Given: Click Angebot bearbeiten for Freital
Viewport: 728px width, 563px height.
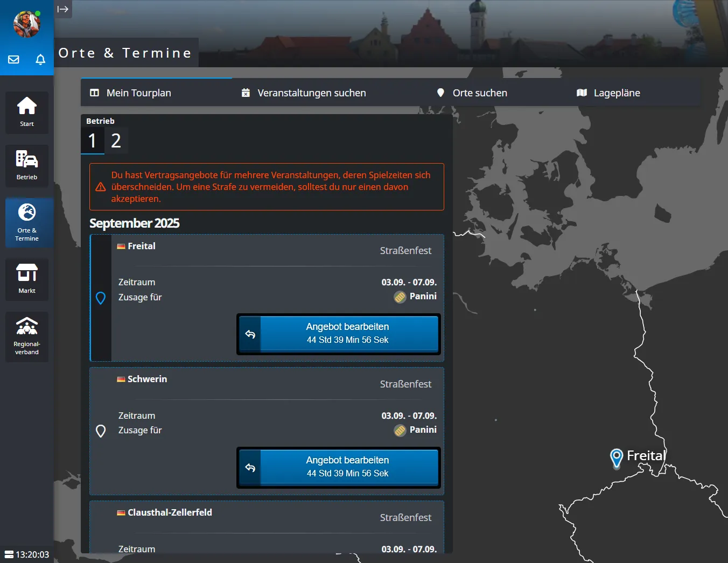Looking at the screenshot, I should (x=347, y=334).
